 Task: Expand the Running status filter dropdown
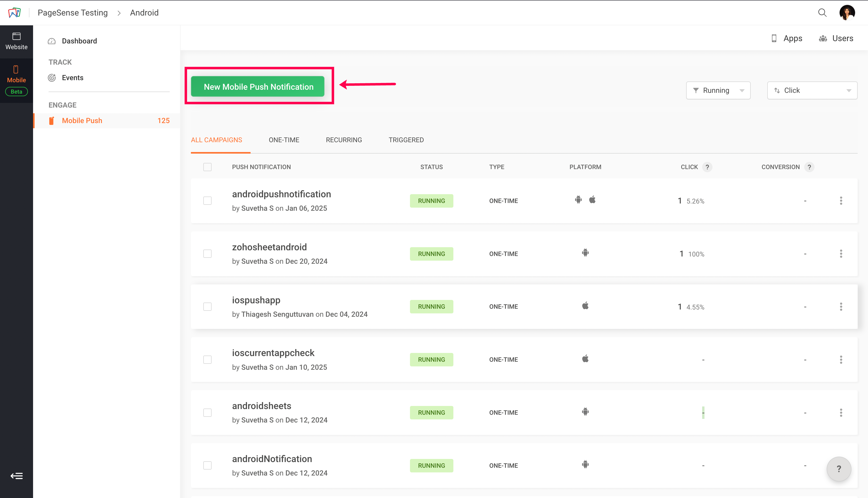point(718,90)
